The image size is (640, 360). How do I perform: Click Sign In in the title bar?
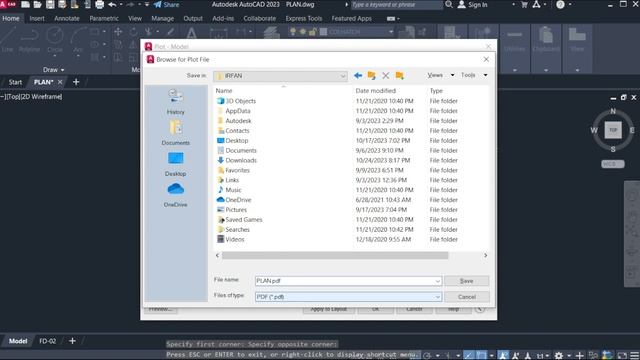pyautogui.click(x=473, y=4)
